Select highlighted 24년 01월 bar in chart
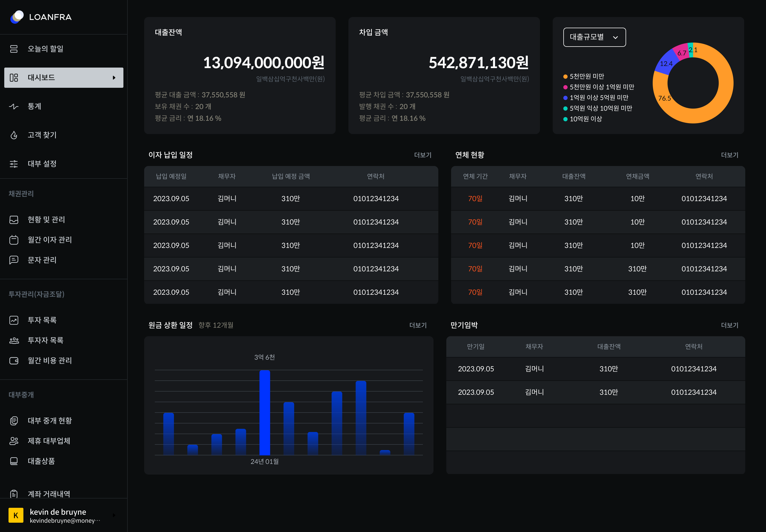The width and height of the screenshot is (766, 532). pos(265,413)
